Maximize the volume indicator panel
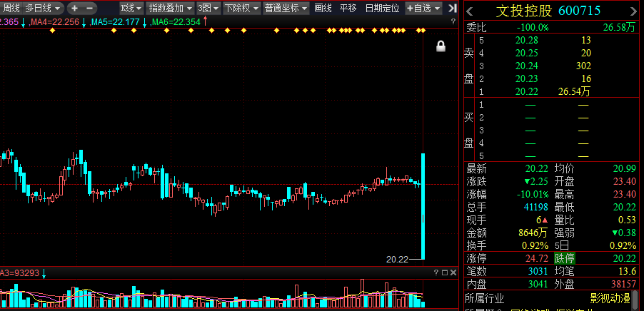This screenshot has width=644, height=311. pyautogui.click(x=445, y=272)
